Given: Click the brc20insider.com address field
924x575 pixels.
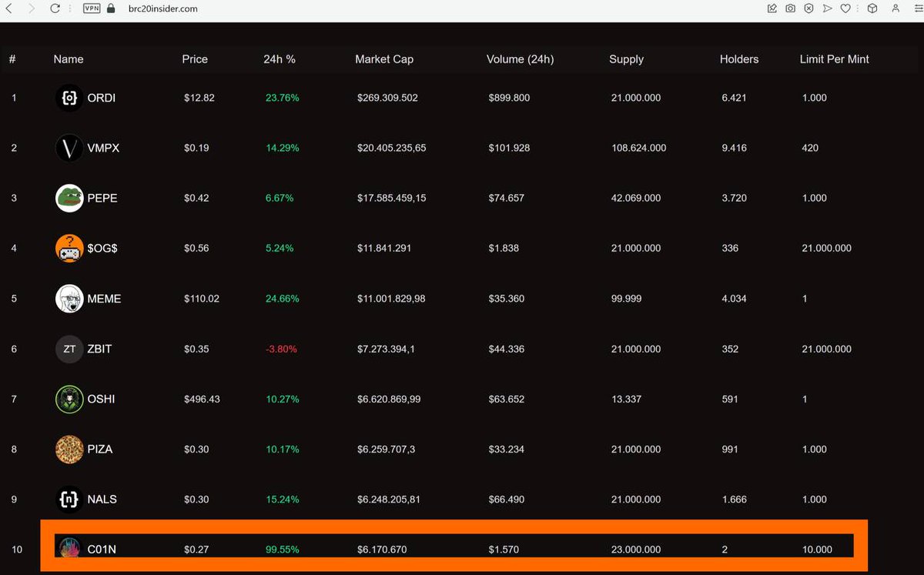Looking at the screenshot, I should (x=162, y=8).
